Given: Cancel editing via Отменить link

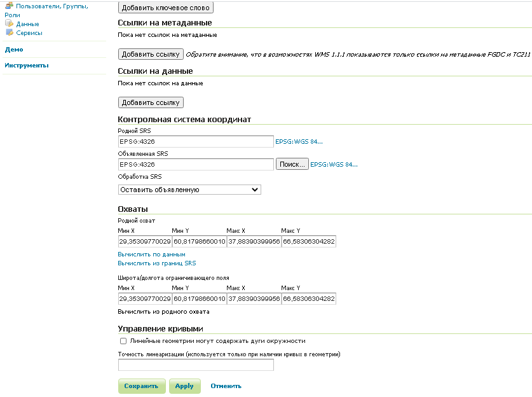Looking at the screenshot, I should (x=225, y=386).
